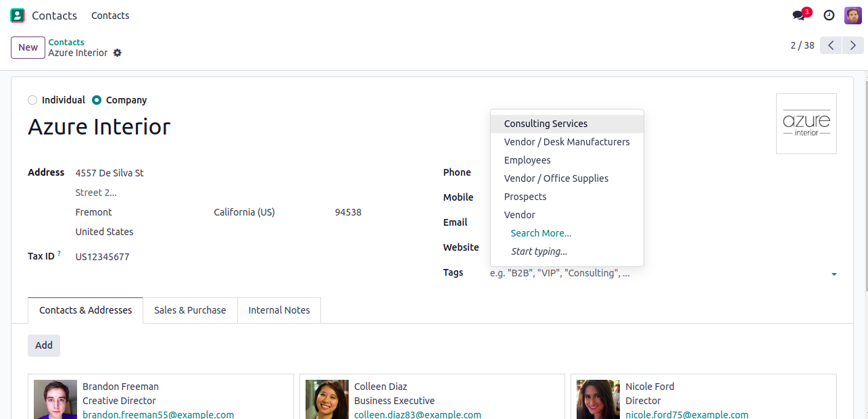The width and height of the screenshot is (868, 419).
Task: Click the Add contact button
Action: point(44,345)
